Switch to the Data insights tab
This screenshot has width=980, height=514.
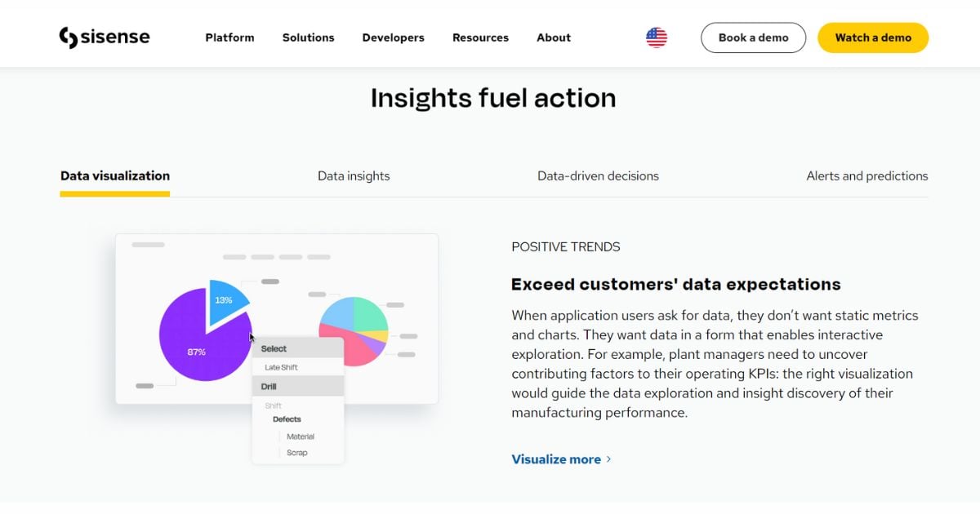coord(354,175)
